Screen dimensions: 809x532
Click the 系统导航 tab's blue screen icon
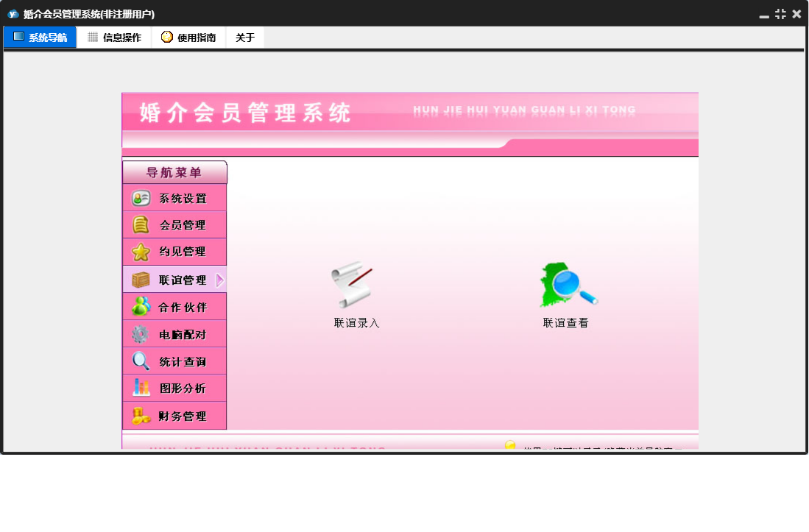click(x=18, y=37)
